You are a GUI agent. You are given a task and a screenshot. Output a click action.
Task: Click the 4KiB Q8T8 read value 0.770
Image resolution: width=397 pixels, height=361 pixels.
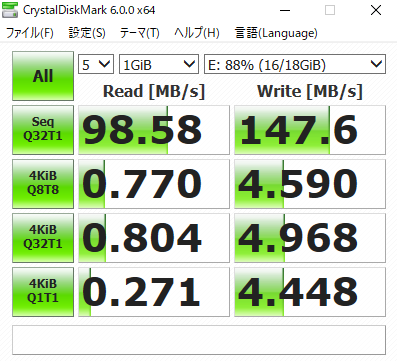tap(154, 184)
